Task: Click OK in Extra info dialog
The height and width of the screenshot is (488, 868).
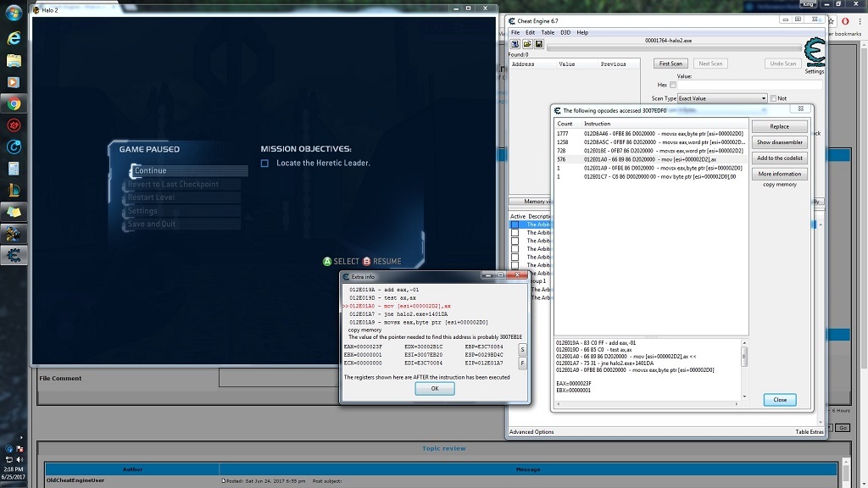Action: (x=435, y=388)
